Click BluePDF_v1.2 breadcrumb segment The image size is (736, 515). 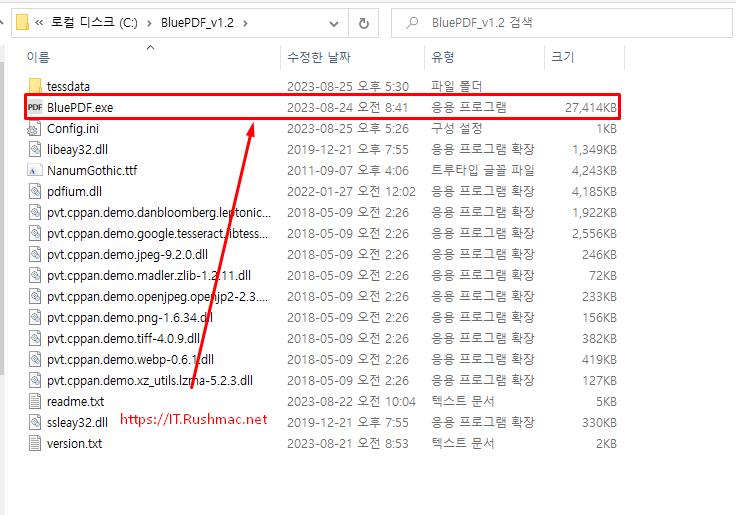[x=197, y=23]
